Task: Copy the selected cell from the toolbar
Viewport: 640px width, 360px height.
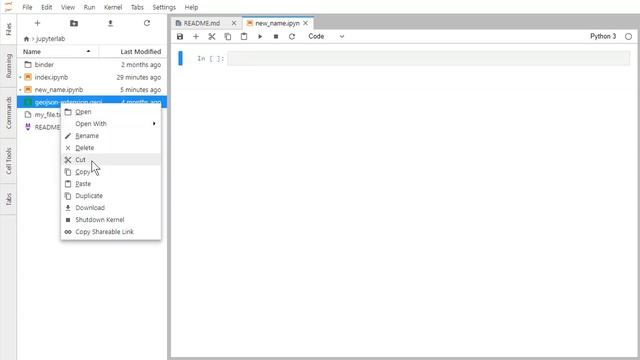Action: [x=228, y=36]
